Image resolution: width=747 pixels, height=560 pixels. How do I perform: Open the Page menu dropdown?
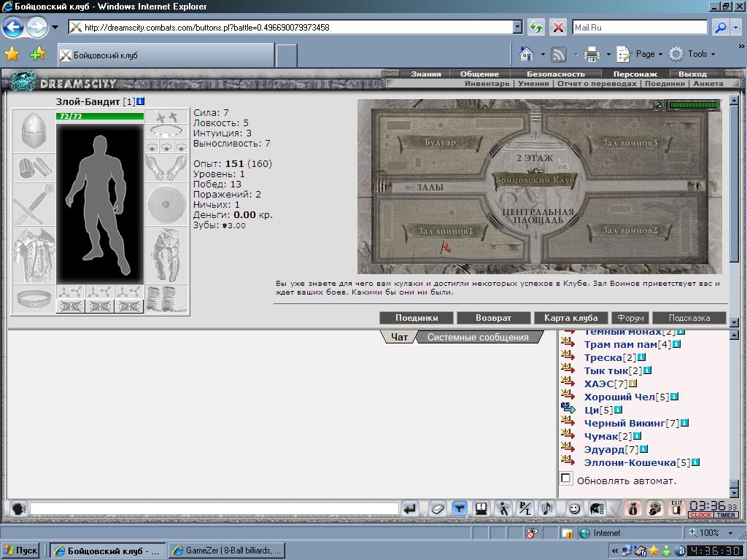pos(639,54)
